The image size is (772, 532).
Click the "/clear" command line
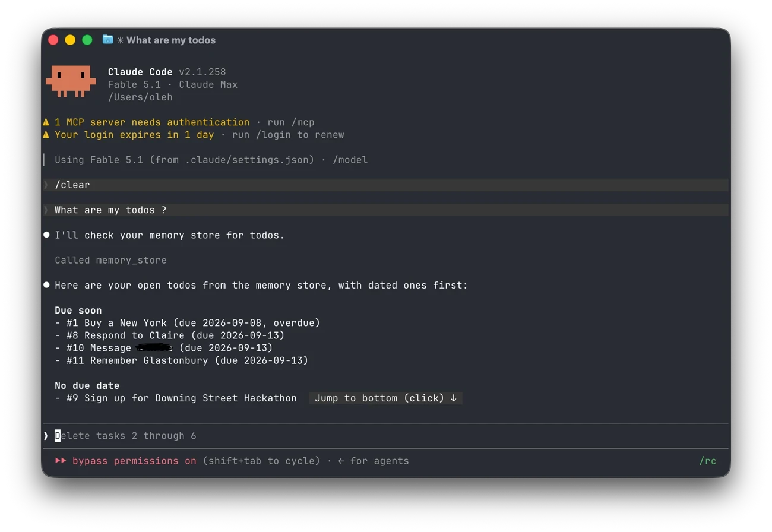(385, 185)
